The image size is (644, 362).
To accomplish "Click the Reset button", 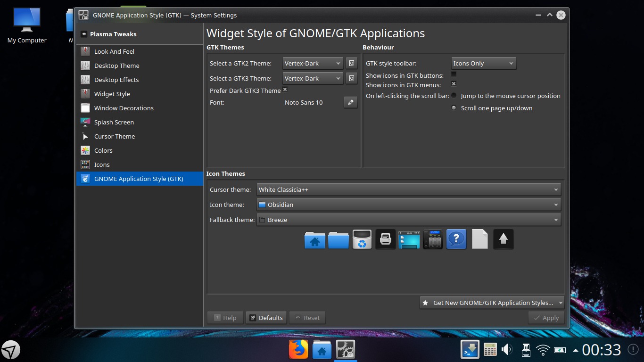I will [307, 318].
